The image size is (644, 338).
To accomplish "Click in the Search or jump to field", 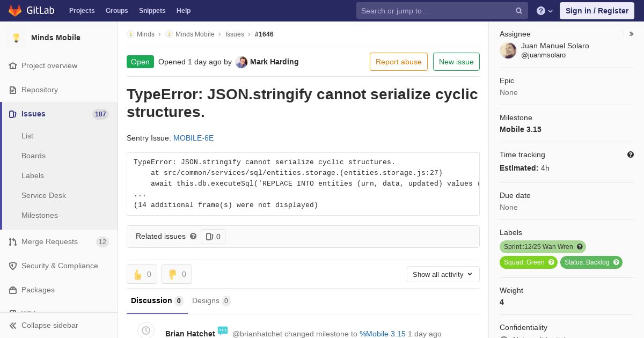I will [x=435, y=11].
